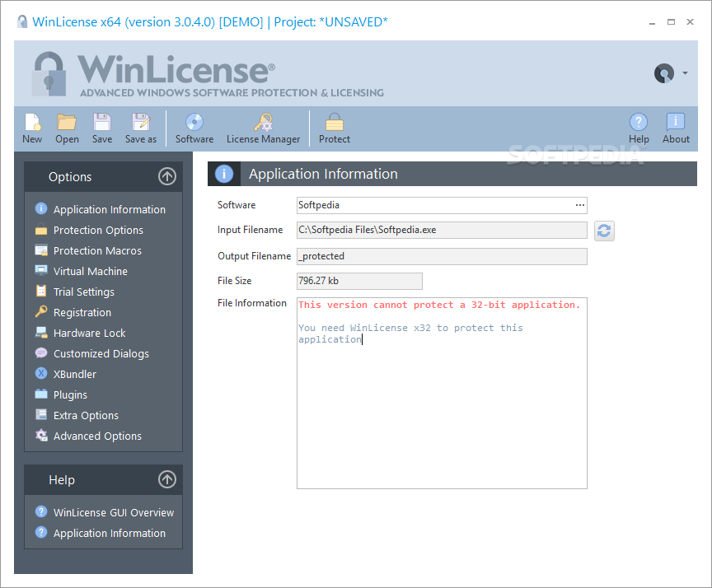Click the File Size field showing 796.27 kb

click(359, 281)
